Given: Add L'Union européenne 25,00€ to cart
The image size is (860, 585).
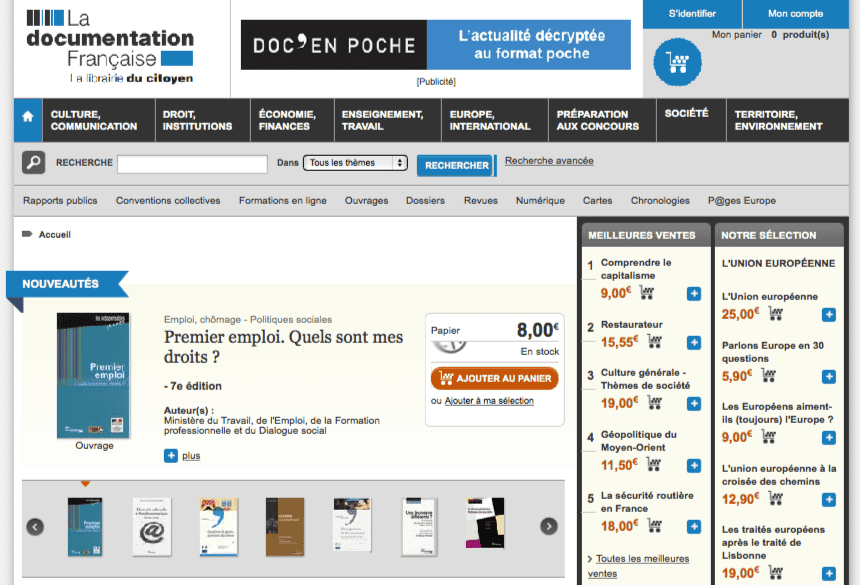Looking at the screenshot, I should pyautogui.click(x=776, y=314).
